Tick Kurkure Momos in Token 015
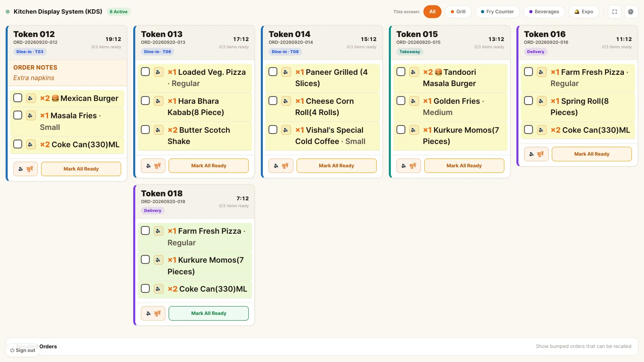Viewport: 644px width, 362px height. coord(401,130)
